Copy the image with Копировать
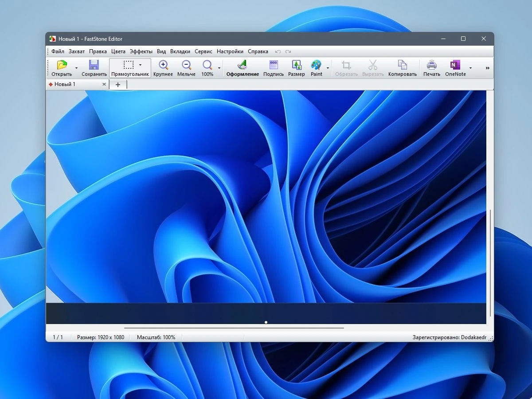 tap(403, 68)
